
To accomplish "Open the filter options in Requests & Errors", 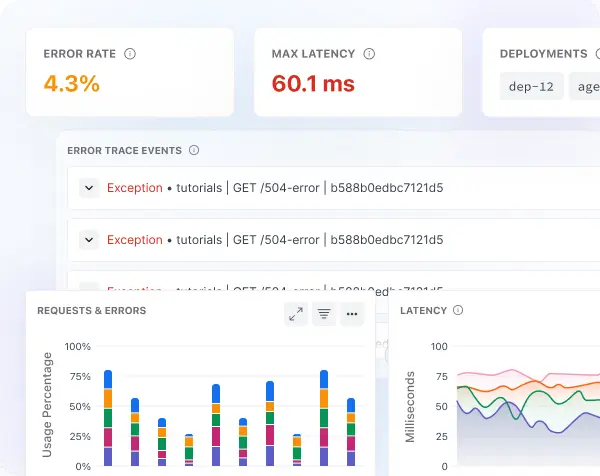I will pyautogui.click(x=324, y=314).
